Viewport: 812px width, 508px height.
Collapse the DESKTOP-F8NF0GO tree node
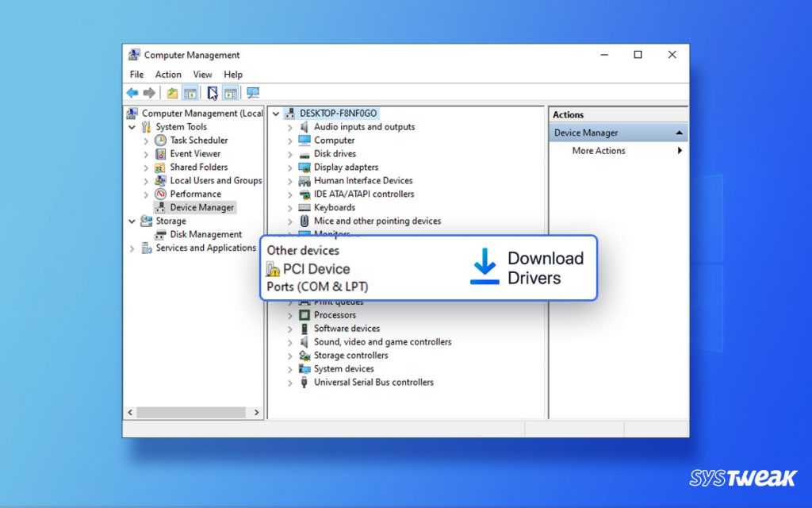(275, 113)
